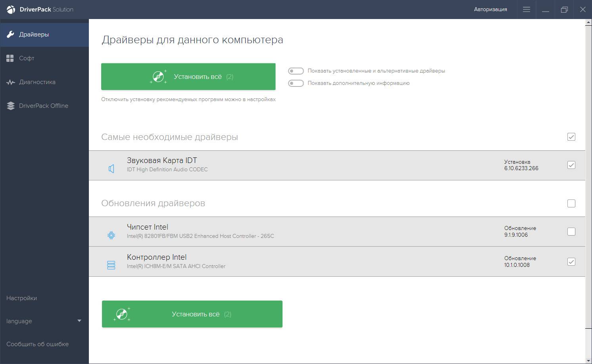The image size is (592, 364).
Task: Click the Авторизация button
Action: pyautogui.click(x=490, y=10)
